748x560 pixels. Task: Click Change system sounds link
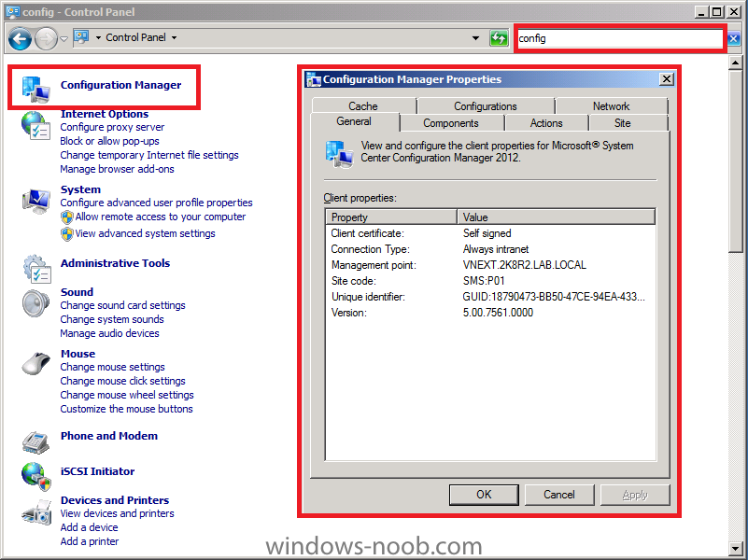coord(112,319)
